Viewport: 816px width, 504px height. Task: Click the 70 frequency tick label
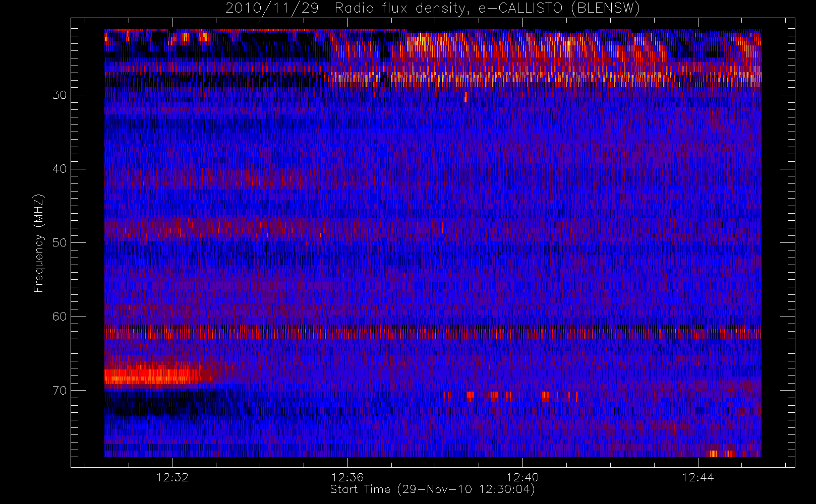(60, 391)
